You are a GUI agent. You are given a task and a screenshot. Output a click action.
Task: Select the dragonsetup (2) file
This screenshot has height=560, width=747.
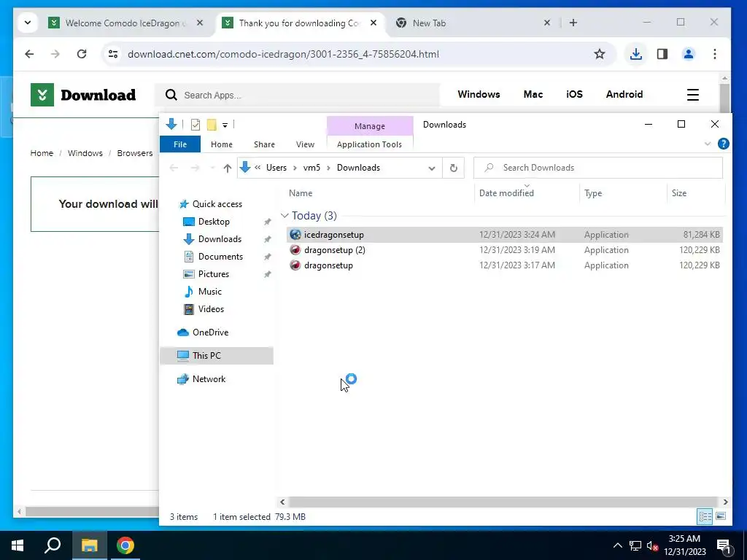(x=505, y=250)
